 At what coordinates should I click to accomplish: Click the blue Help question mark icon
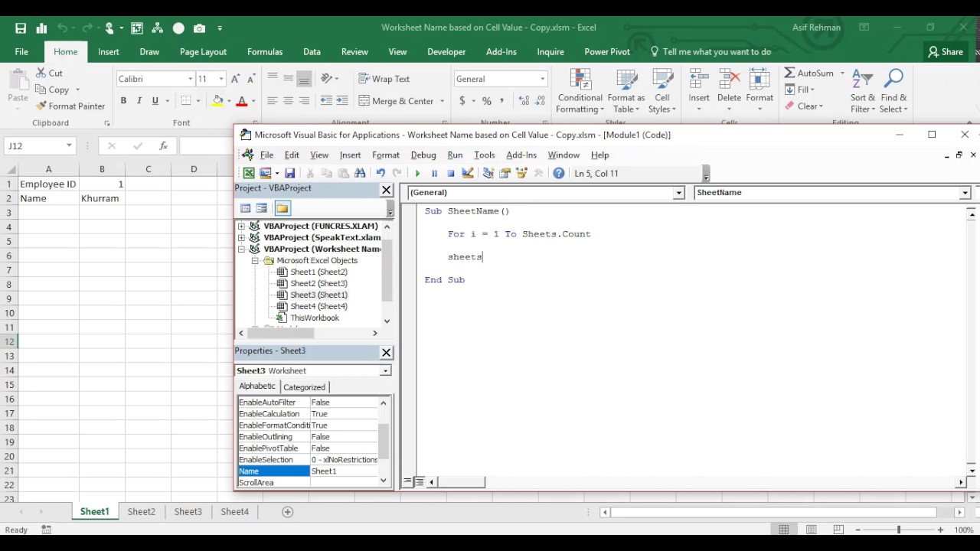pos(559,174)
